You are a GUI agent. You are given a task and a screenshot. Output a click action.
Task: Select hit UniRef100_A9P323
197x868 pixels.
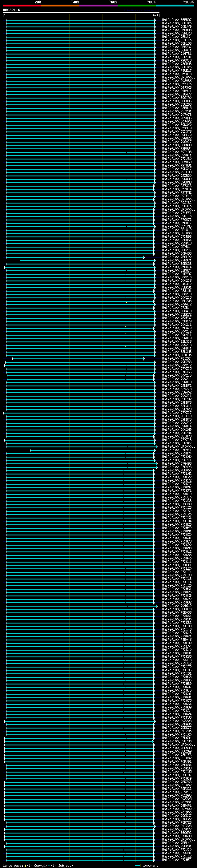click(x=177, y=789)
